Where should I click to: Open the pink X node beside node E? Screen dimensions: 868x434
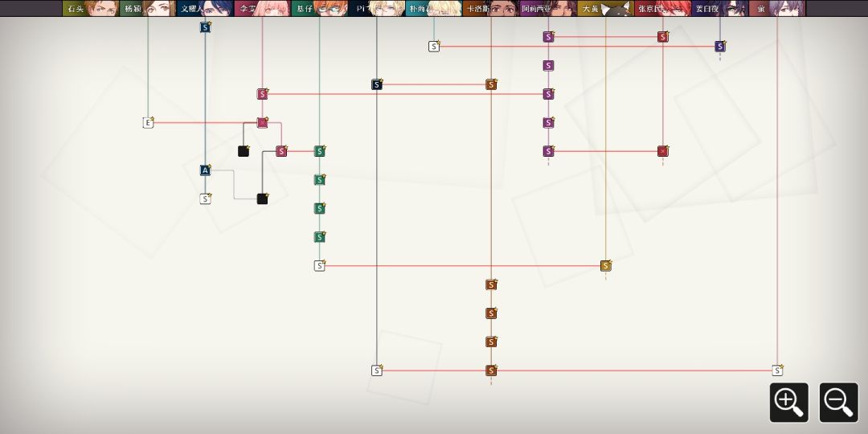(262, 123)
